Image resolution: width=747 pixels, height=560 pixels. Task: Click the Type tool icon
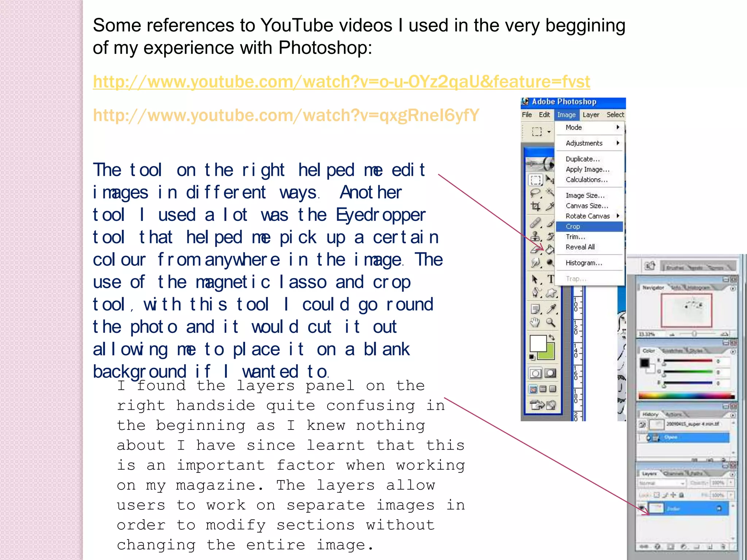[551, 279]
